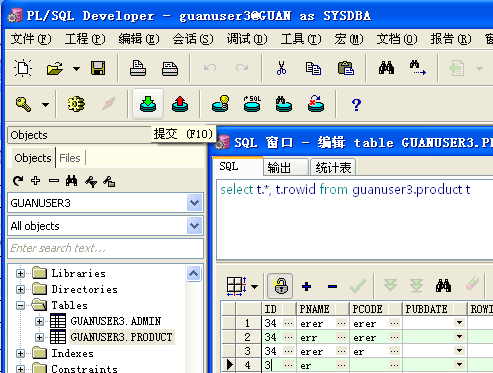Create a new file with New icon
The image size is (493, 373).
pyautogui.click(x=23, y=68)
